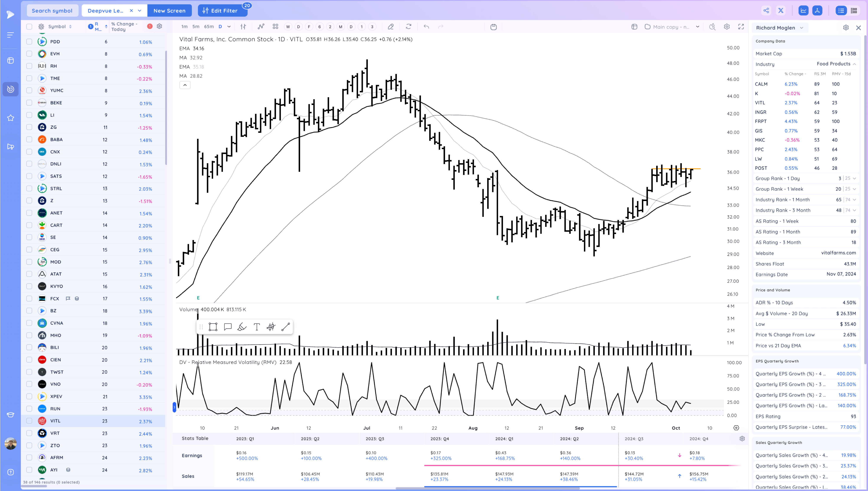Select the Text annotation tool
This screenshot has height=491, width=868.
click(x=256, y=326)
